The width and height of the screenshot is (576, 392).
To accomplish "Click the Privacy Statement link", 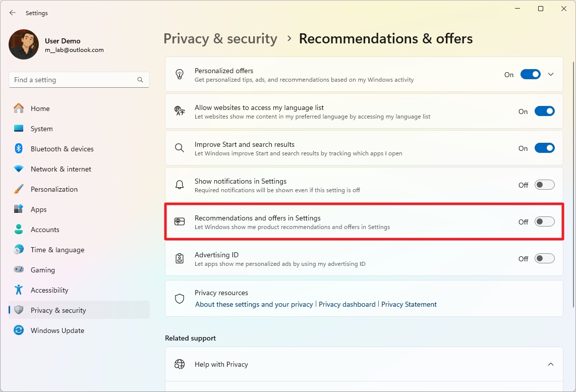I will [x=409, y=304].
